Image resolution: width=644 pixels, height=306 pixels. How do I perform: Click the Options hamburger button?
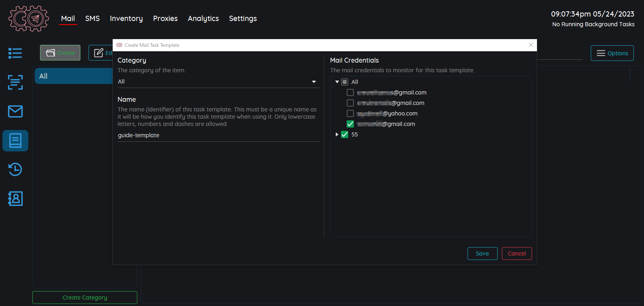(x=612, y=53)
